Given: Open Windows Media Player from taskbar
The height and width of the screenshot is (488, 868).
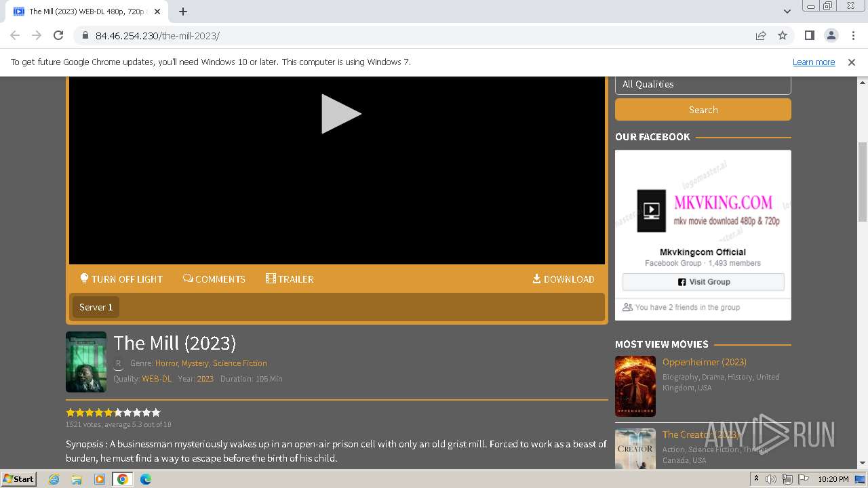Looking at the screenshot, I should click(x=100, y=479).
